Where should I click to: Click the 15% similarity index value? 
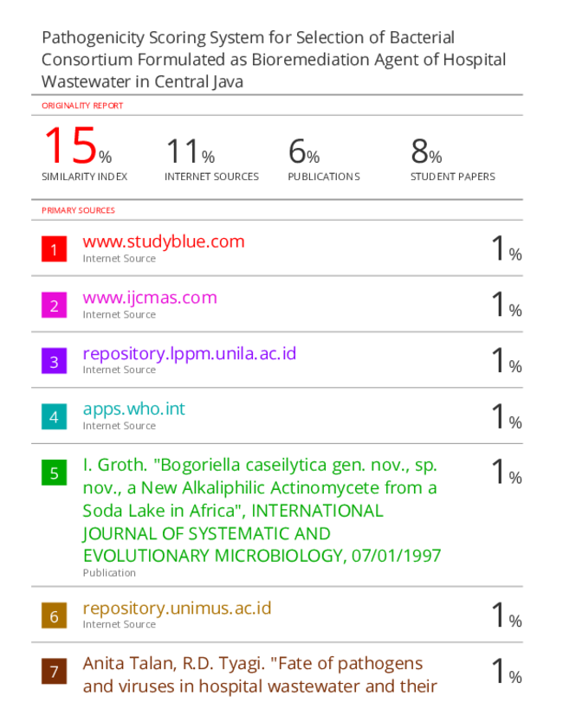point(78,146)
